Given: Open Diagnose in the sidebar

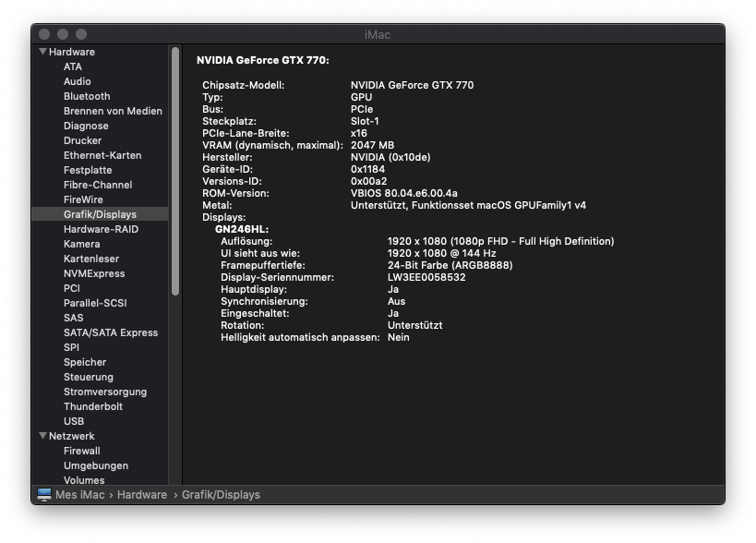Looking at the screenshot, I should pos(86,126).
